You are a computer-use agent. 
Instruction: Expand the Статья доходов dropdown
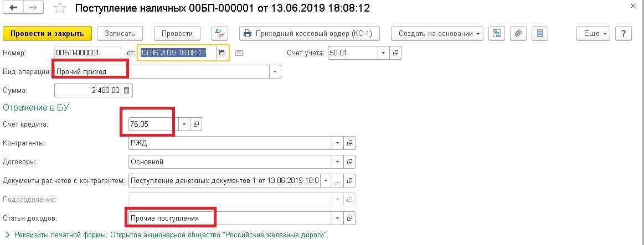tap(338, 218)
